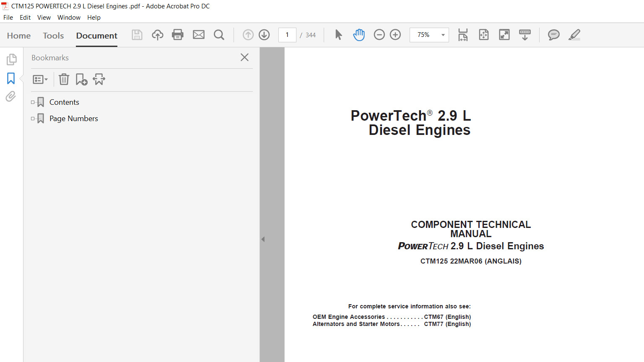The image size is (644, 362).
Task: Click the 'COMPONENT TECHNICAL MANUAL' heading
Action: tap(471, 229)
